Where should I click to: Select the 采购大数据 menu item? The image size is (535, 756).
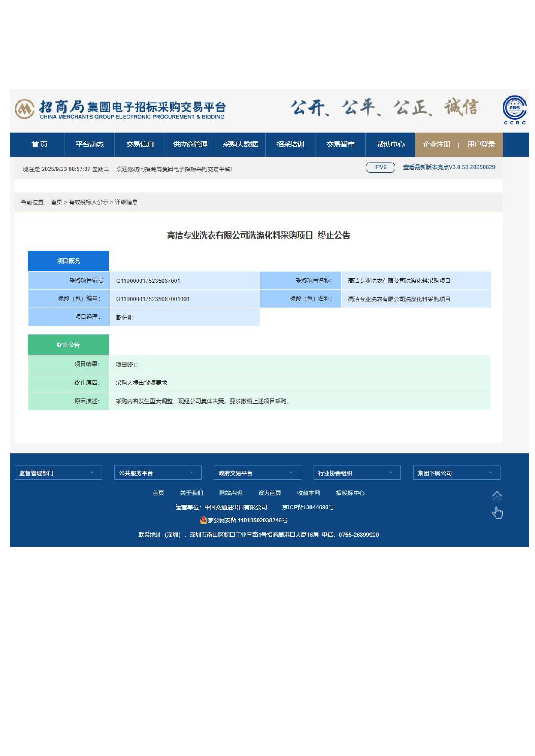(240, 144)
